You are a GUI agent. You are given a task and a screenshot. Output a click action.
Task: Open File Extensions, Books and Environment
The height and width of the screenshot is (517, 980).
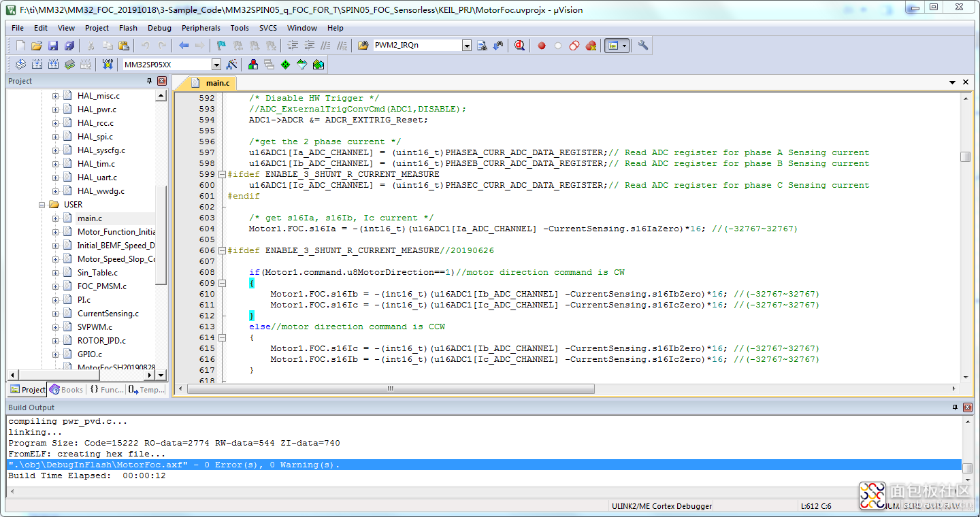tap(252, 65)
